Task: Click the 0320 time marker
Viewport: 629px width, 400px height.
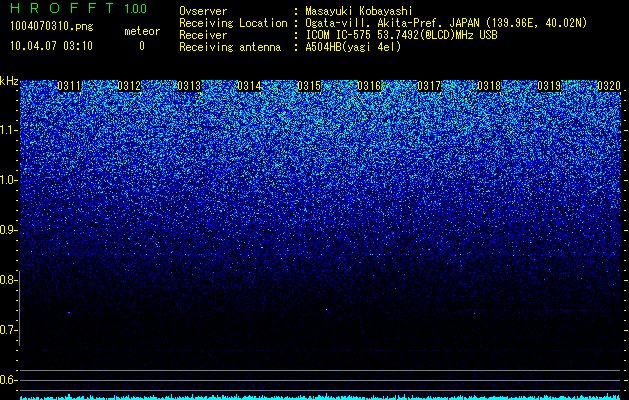Action: coord(609,86)
